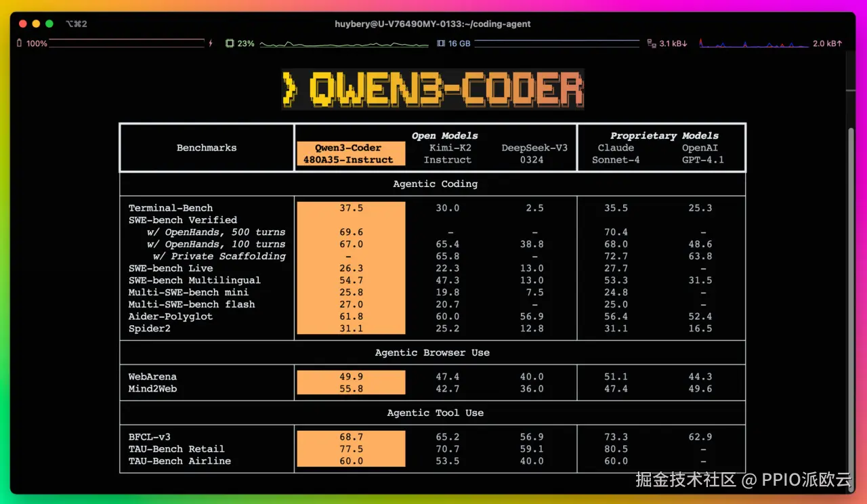Click the Claude Sonnet-4 column header
867x504 pixels.
(616, 154)
